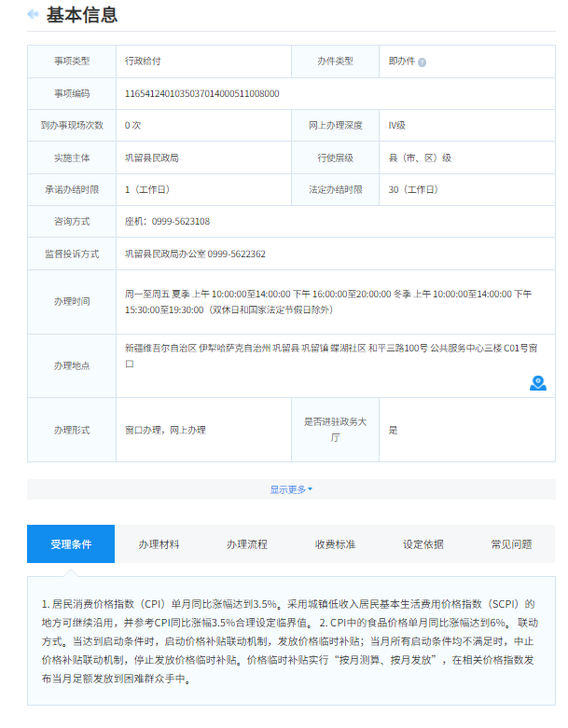Click the 事项类型 label cell
Viewport: 568px width, 728px height.
72,62
